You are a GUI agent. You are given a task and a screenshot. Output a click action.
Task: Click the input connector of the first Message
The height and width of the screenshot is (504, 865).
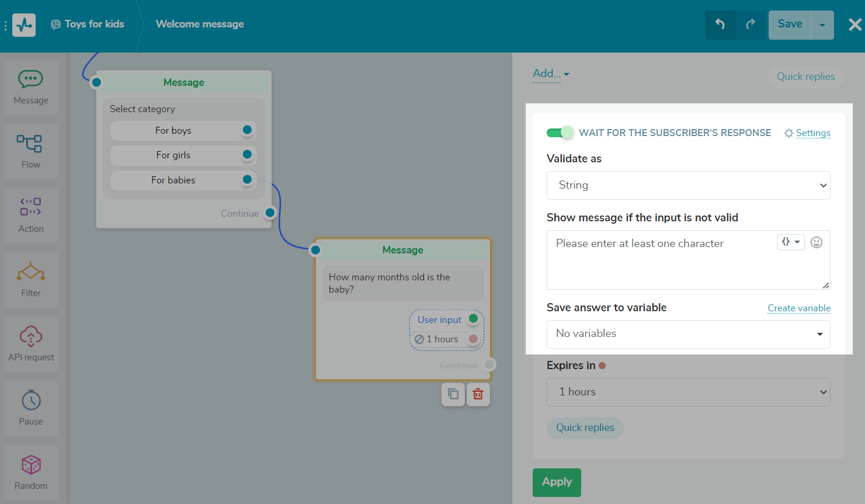[x=96, y=82]
